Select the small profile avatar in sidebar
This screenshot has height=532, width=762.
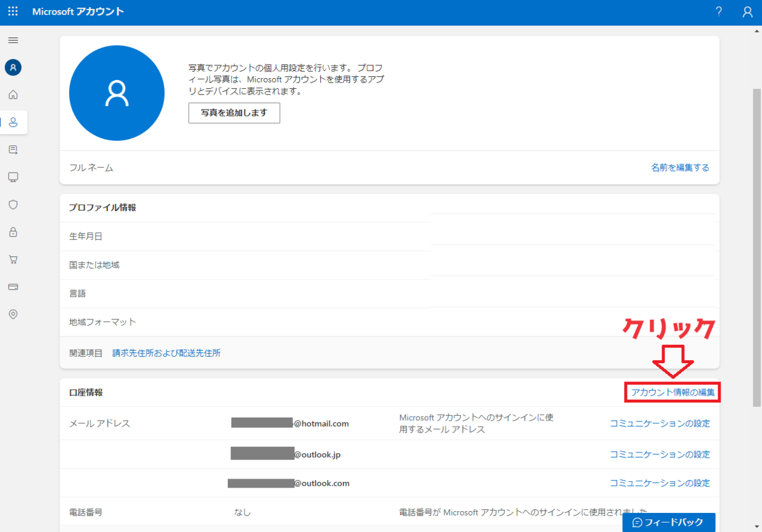[x=13, y=67]
